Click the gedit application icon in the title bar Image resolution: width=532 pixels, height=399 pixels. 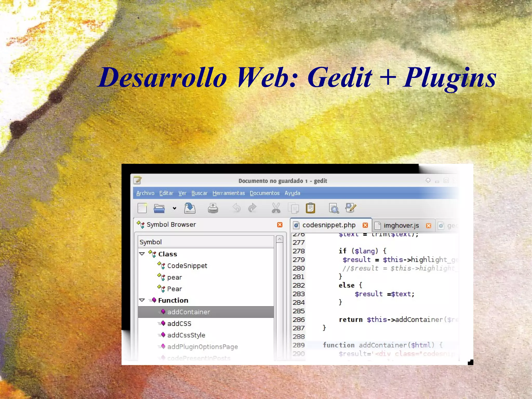[137, 180]
